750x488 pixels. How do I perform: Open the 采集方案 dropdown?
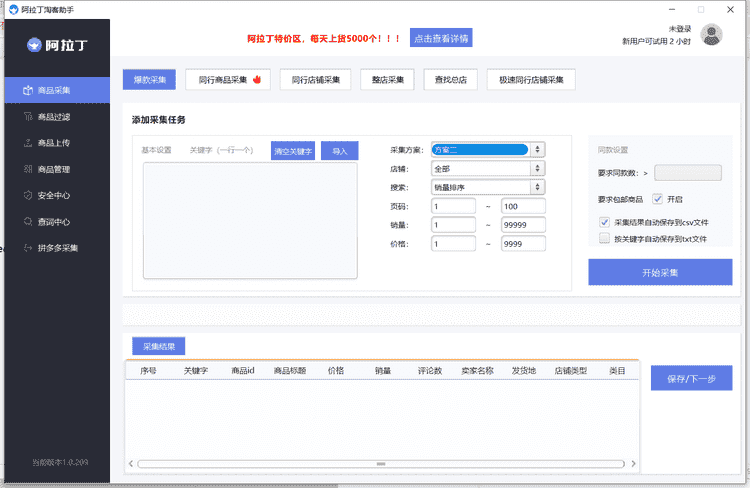[488, 150]
